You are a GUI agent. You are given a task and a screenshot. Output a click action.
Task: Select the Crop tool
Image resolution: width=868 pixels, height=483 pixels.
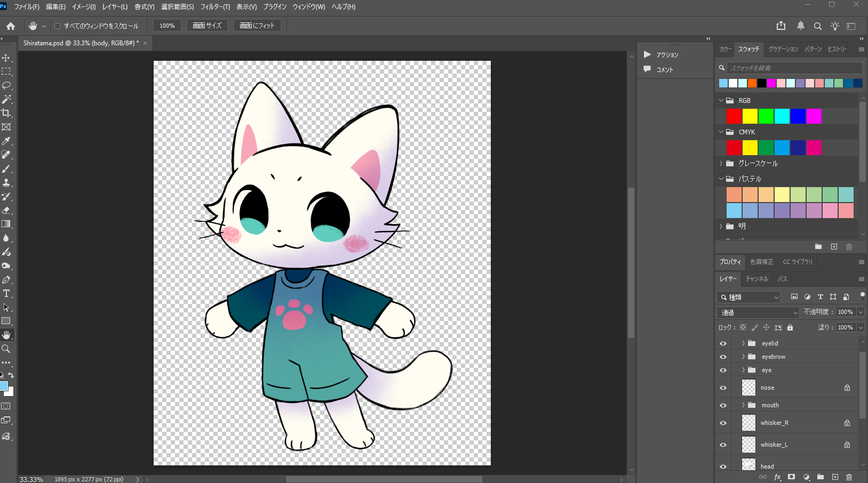6,113
